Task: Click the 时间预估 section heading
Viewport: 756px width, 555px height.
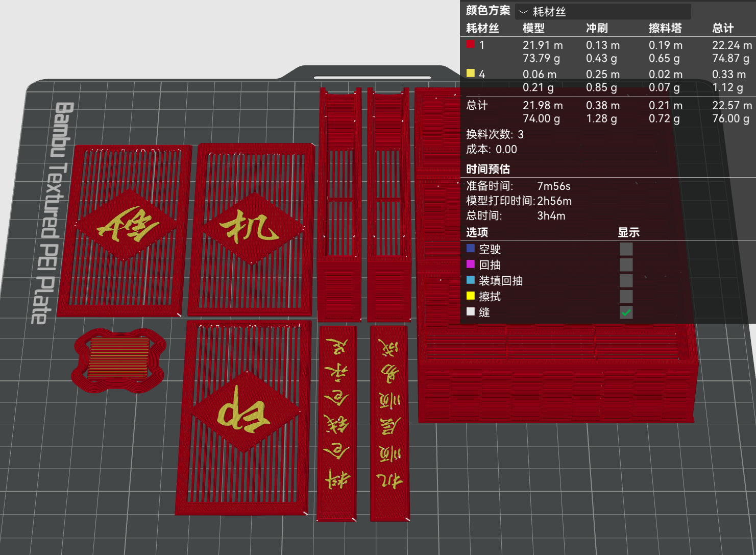Action: point(488,169)
